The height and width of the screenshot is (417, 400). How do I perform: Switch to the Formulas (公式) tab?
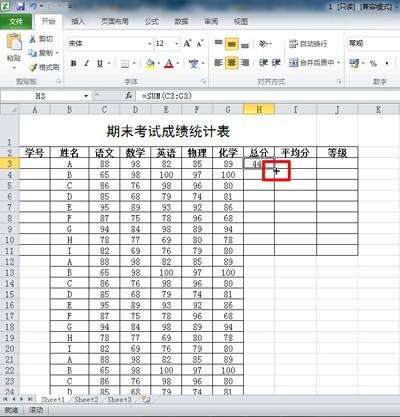[152, 22]
